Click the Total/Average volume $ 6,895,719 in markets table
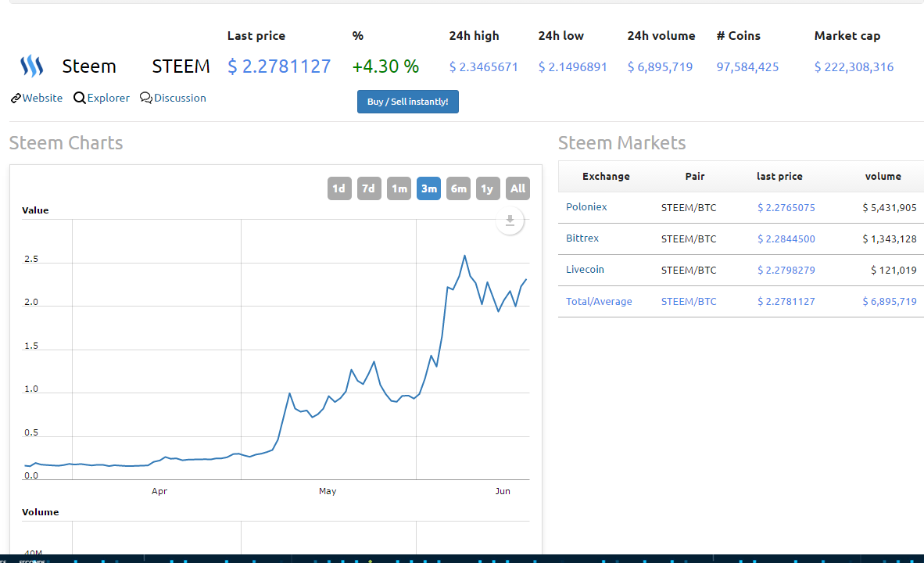924x563 pixels. tap(890, 301)
